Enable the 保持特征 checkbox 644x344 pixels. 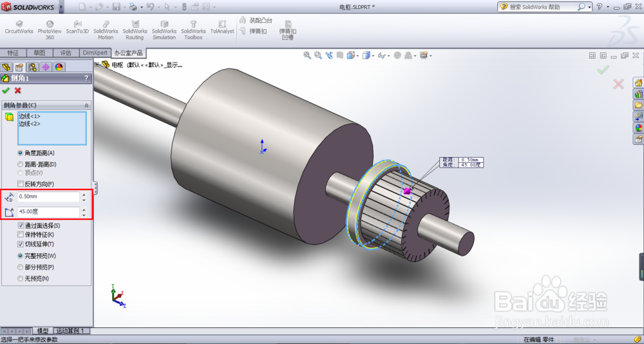(21, 234)
